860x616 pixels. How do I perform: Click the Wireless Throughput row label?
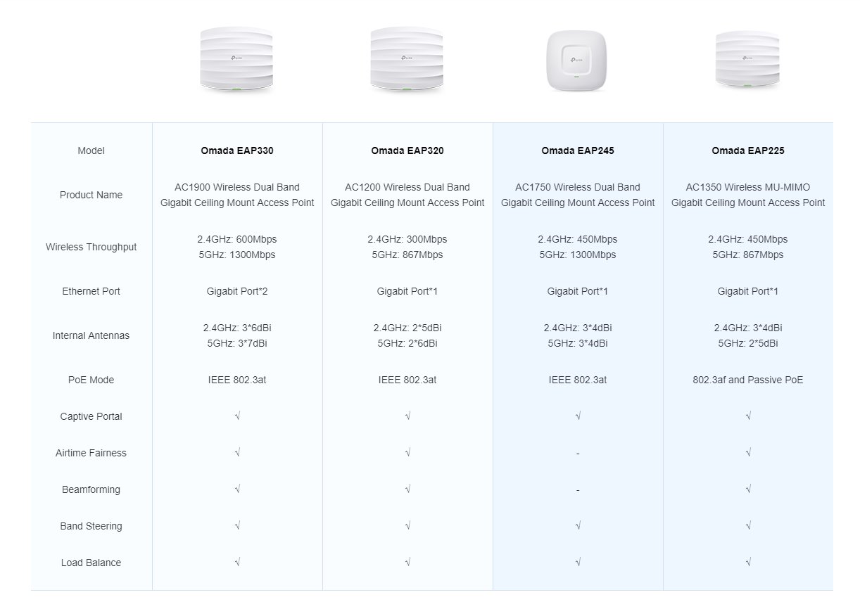pos(91,247)
